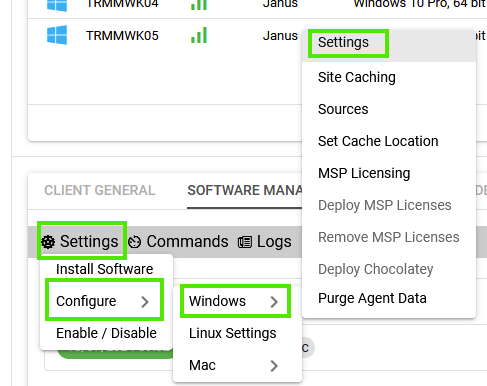
Task: Click the chevron arrow beside Windows
Action: (274, 302)
